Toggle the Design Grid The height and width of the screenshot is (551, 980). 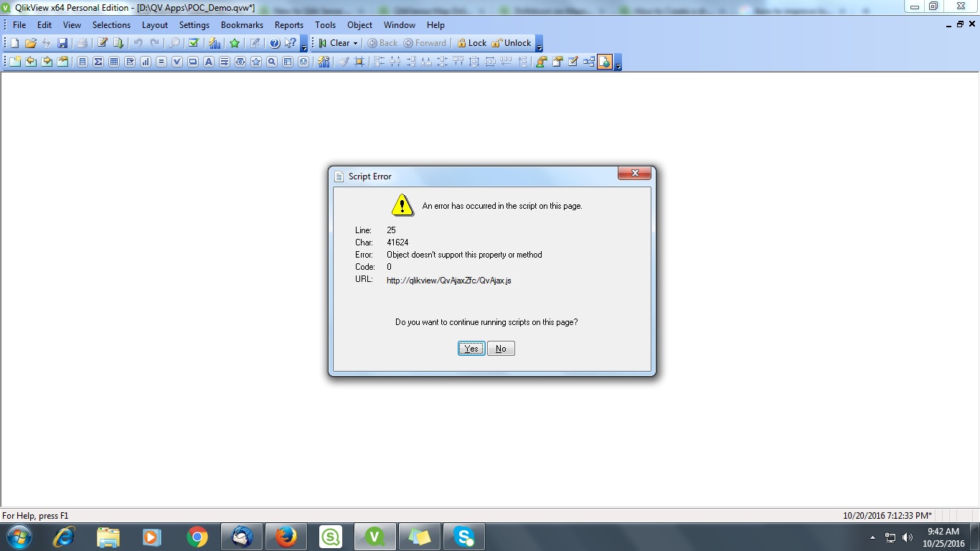[359, 62]
